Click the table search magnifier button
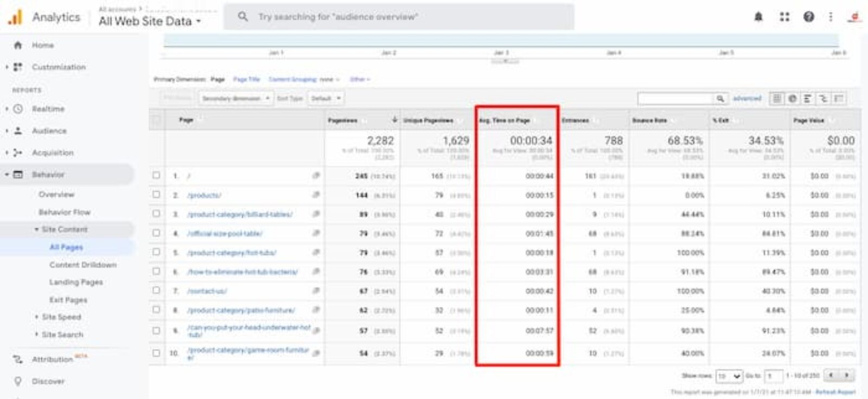Screen dimensions: 868x399 click(720, 99)
